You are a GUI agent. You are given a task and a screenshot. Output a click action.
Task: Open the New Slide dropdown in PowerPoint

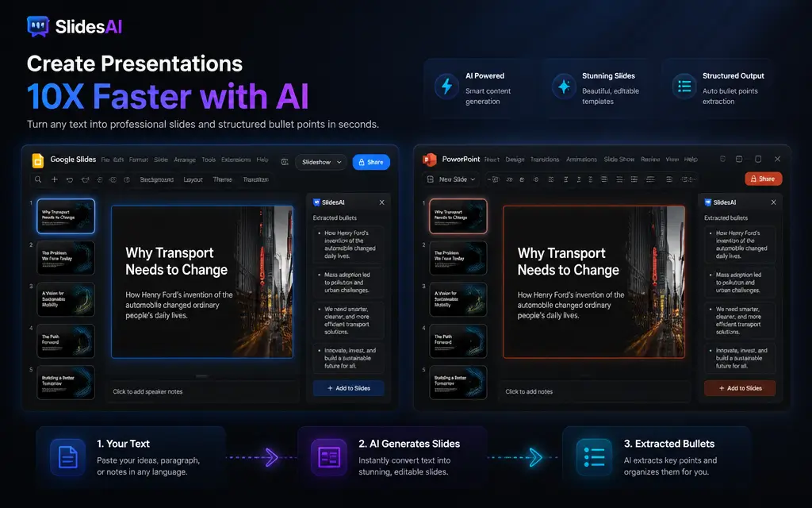[x=450, y=179]
